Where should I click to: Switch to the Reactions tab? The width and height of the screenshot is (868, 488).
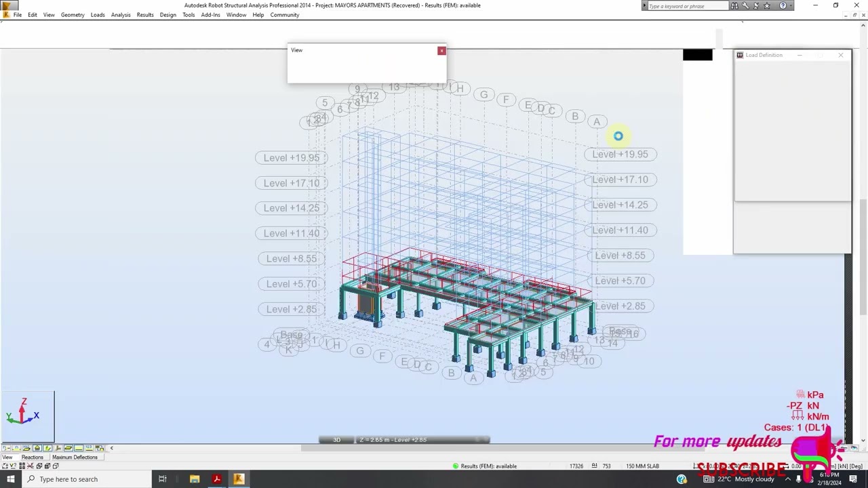33,457
